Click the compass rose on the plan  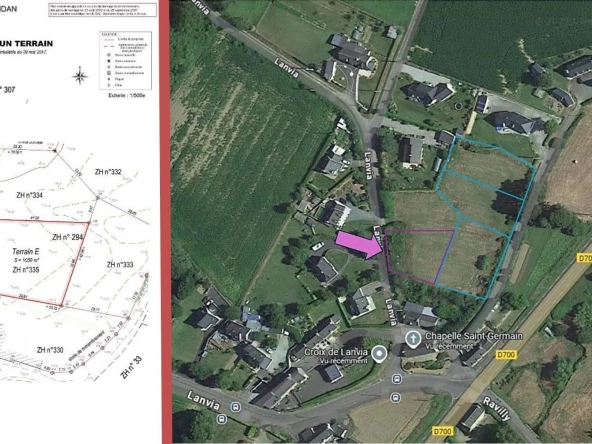click(x=80, y=77)
